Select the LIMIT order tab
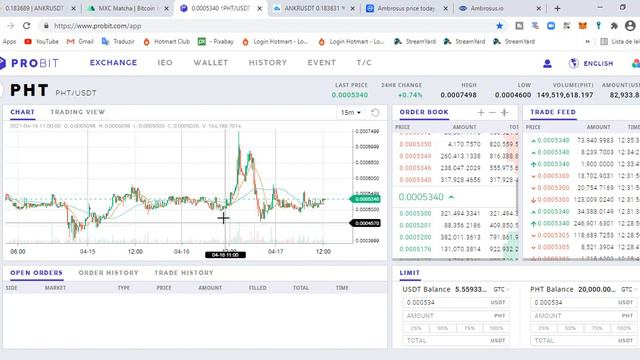Image resolution: width=640 pixels, height=360 pixels. 410,273
